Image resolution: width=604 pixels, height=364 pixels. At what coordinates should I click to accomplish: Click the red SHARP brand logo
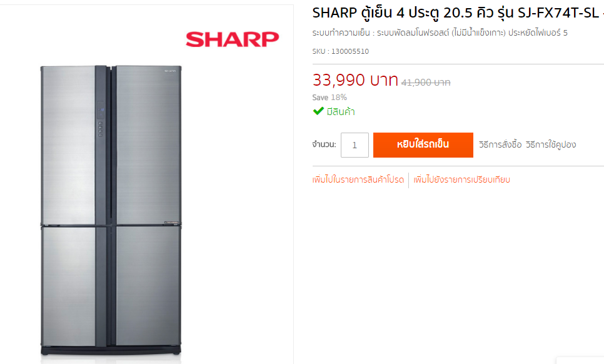tap(232, 39)
